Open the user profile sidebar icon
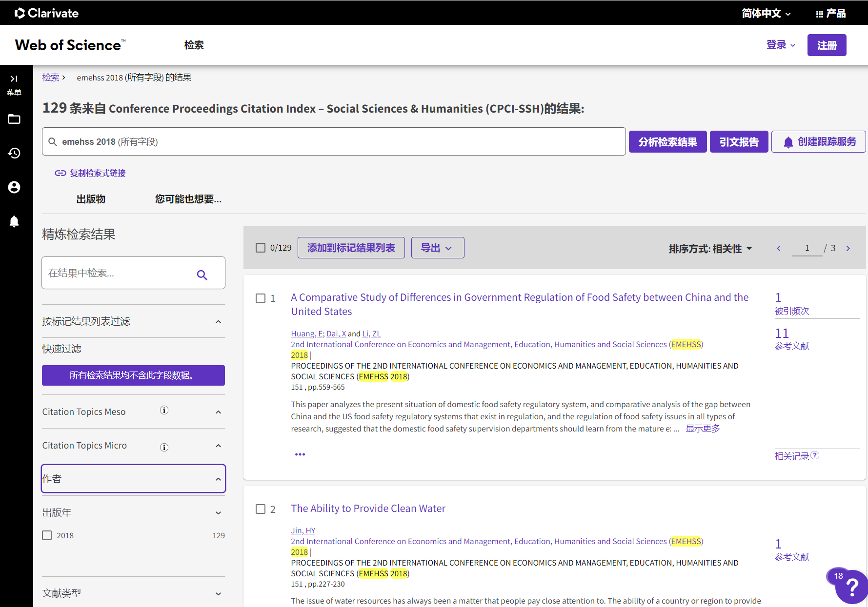The height and width of the screenshot is (607, 868). point(14,187)
